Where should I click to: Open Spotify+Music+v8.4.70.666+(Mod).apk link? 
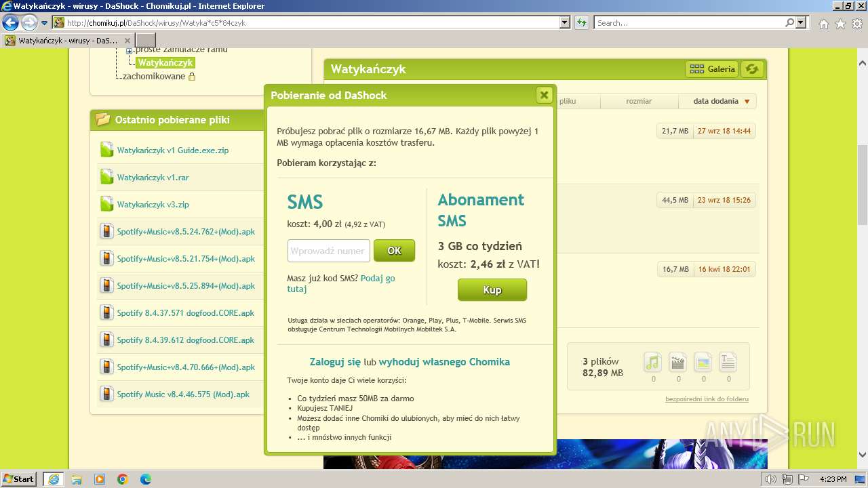click(x=186, y=367)
